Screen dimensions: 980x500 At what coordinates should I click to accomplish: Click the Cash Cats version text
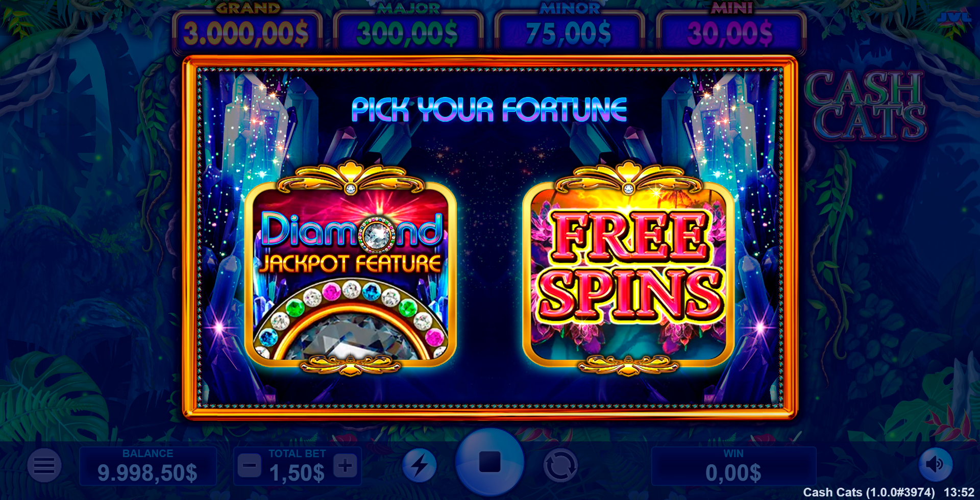point(869,492)
